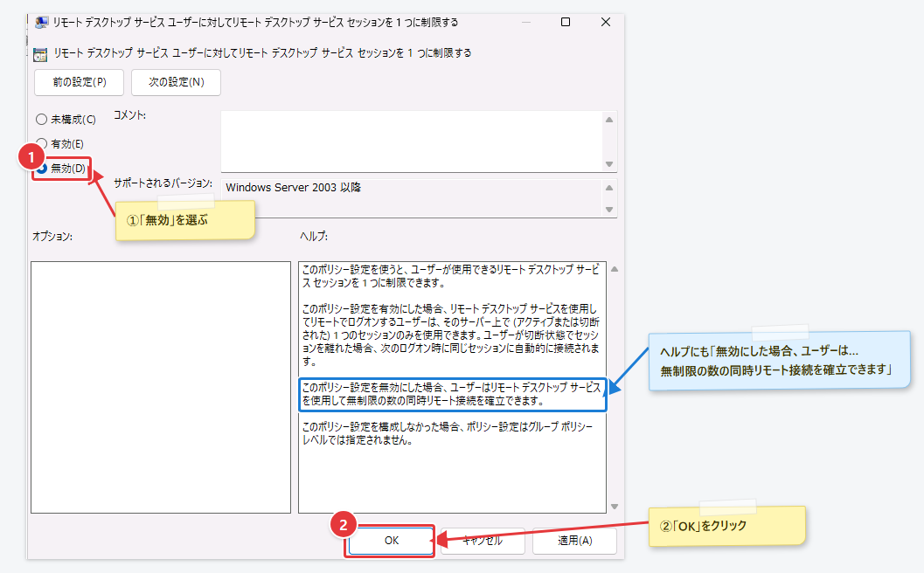Close the policy settings window
The image size is (924, 573).
pyautogui.click(x=605, y=23)
